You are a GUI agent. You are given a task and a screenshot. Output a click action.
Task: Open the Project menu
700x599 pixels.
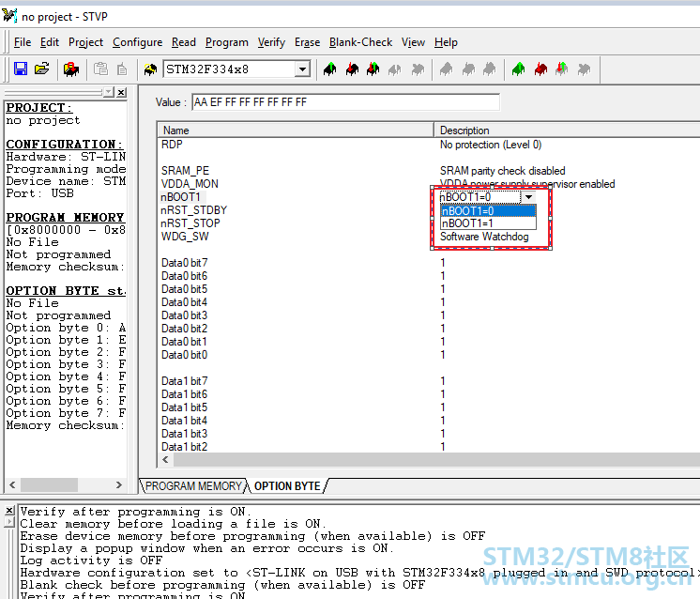pos(85,42)
